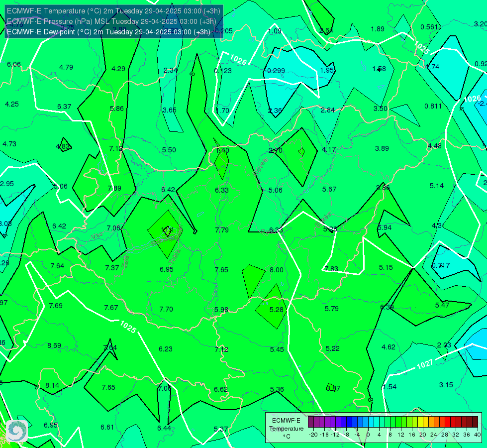Click the temperature value 1.09

click(x=275, y=31)
